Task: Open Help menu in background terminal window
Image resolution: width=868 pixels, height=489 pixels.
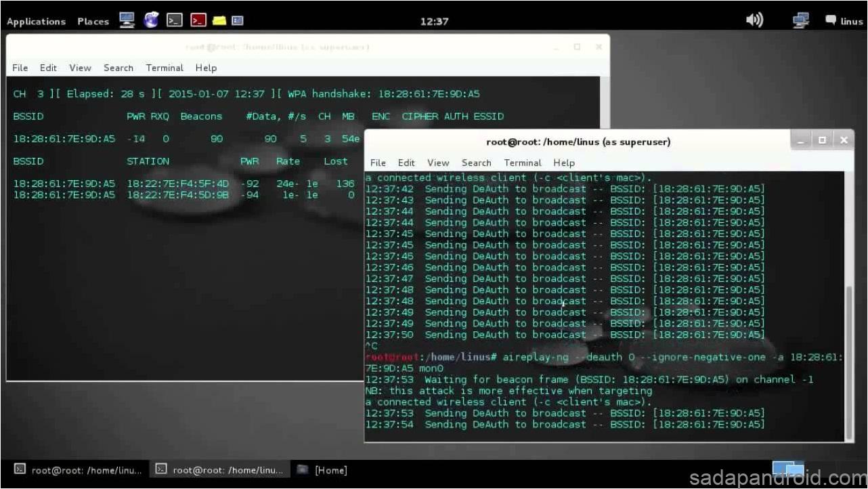Action: [206, 68]
